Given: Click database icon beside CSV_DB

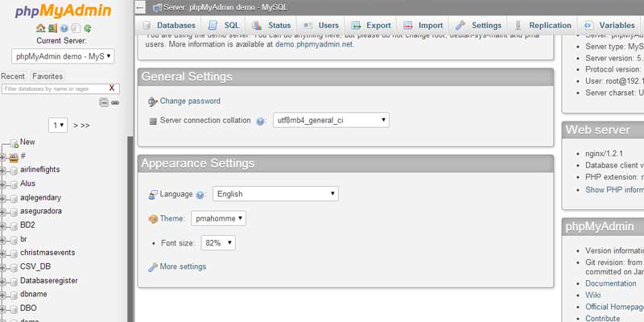Looking at the screenshot, I should tap(14, 268).
